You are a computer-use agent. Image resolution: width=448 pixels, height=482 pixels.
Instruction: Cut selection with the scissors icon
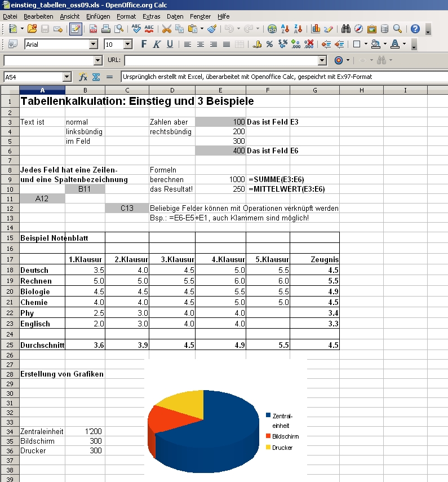click(x=167, y=29)
